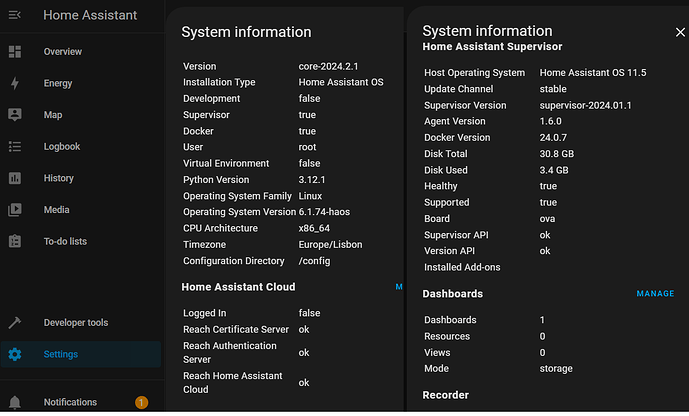This screenshot has height=416, width=689.
Task: Click the Settings gear icon
Action: (x=15, y=354)
